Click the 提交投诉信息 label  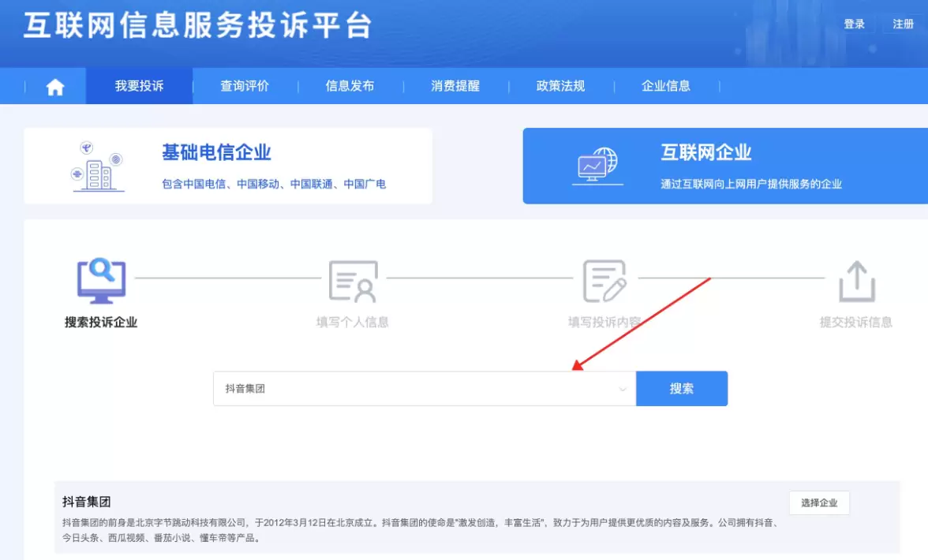[x=855, y=323]
